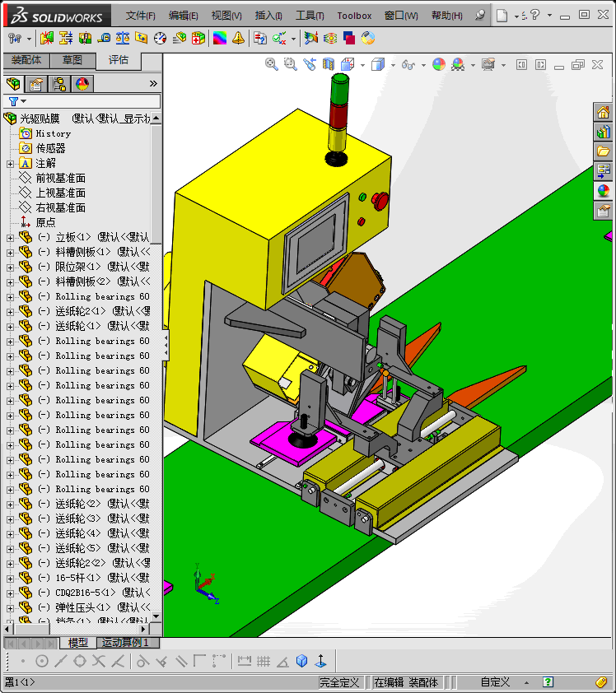Click the Check Active Document icon
616x693 pixels.
pos(279,39)
